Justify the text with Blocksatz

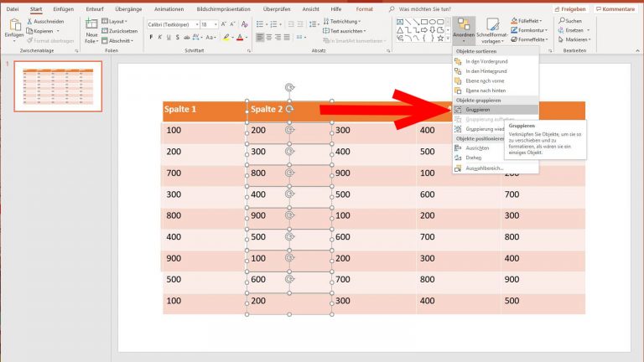point(287,38)
